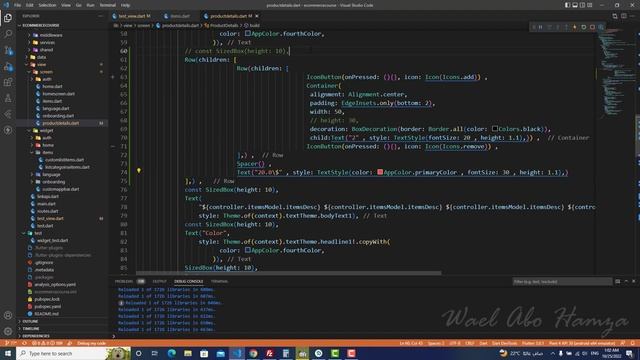This screenshot has height=360, width=640.
Task: Click the debug console filter field
Action: click(x=562, y=282)
